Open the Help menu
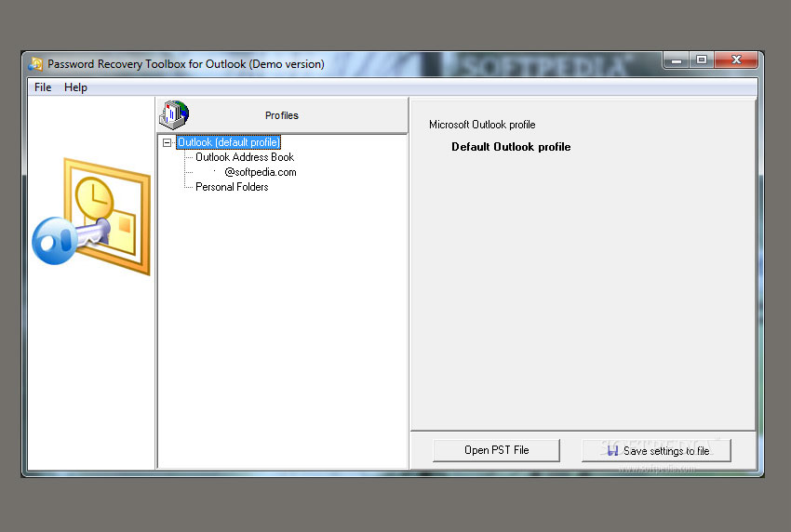 pos(75,87)
